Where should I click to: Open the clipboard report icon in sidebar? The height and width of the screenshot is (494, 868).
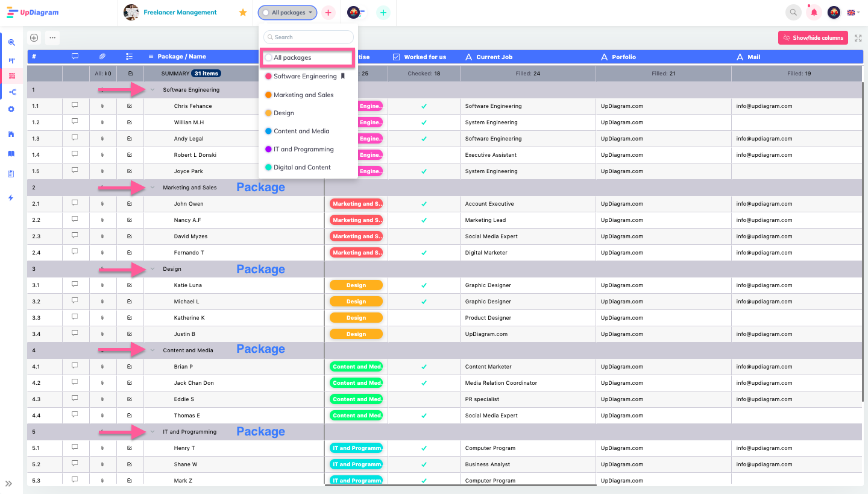pyautogui.click(x=11, y=174)
